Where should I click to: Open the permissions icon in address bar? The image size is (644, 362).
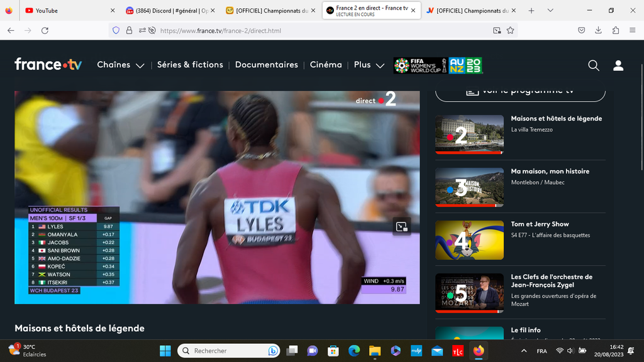click(x=142, y=30)
